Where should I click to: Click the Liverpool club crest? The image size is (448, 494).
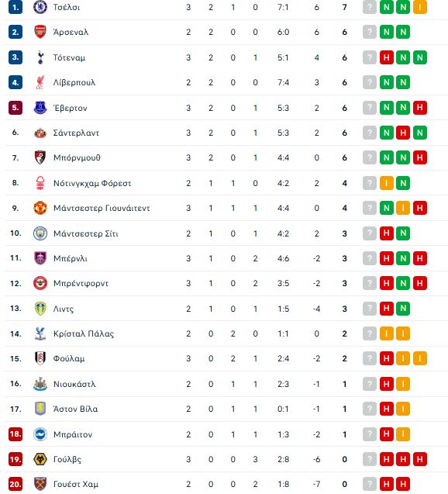point(40,82)
